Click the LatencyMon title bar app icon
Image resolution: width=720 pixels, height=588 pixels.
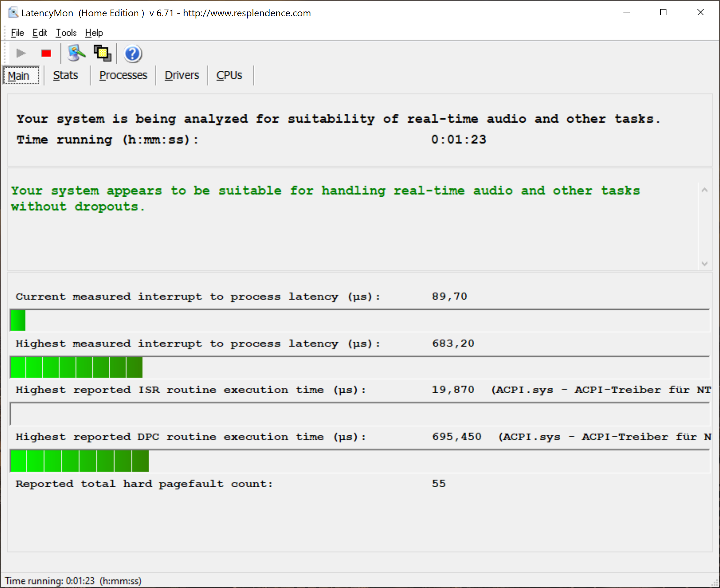tap(13, 13)
